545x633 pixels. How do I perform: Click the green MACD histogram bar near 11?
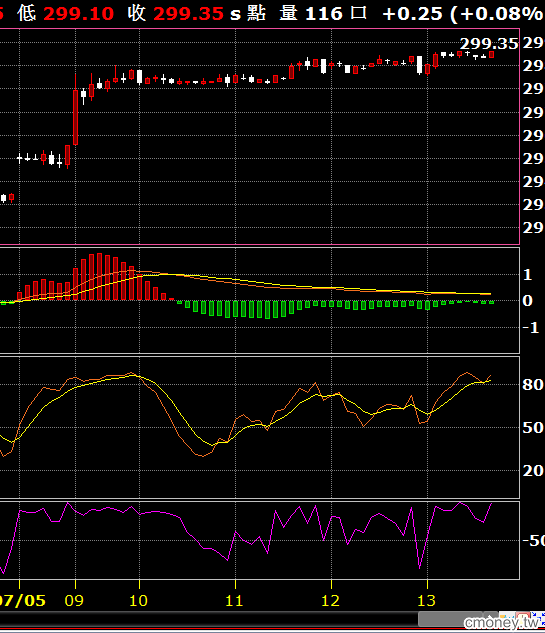click(235, 309)
